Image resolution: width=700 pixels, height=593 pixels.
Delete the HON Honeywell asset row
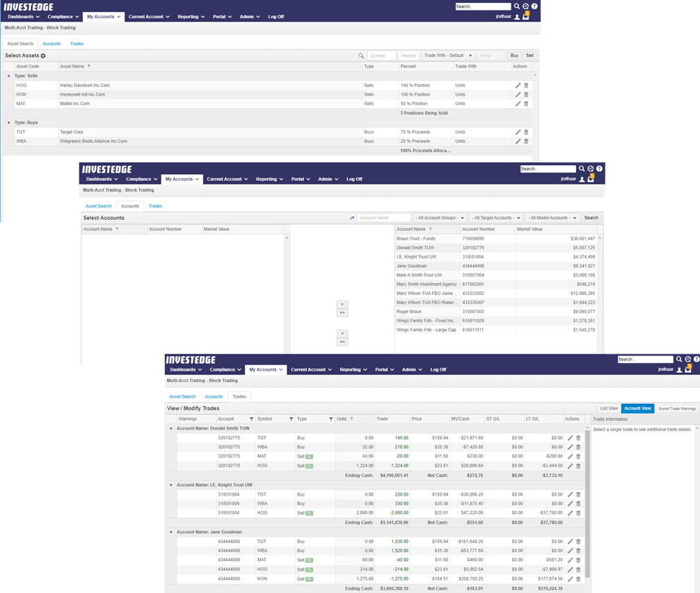click(x=526, y=95)
